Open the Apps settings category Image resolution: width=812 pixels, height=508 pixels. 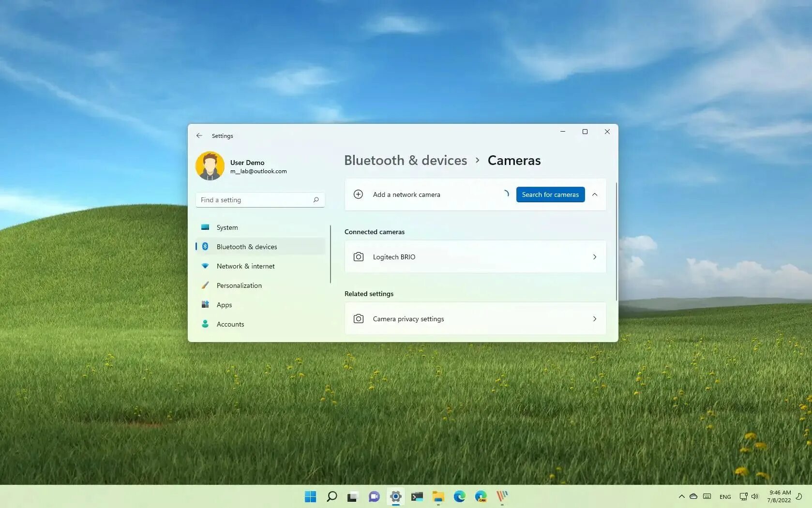point(260,305)
